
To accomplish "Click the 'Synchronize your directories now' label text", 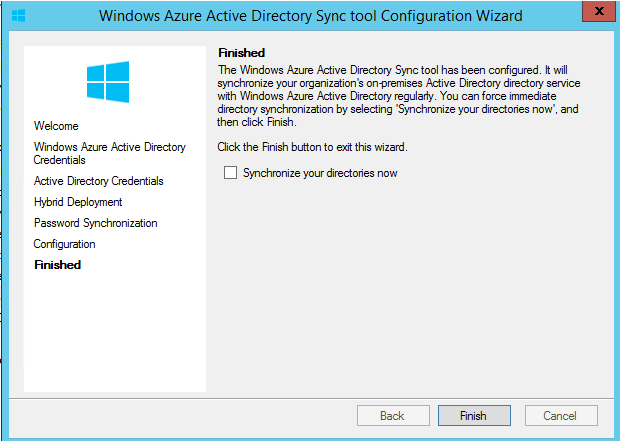I will point(320,173).
